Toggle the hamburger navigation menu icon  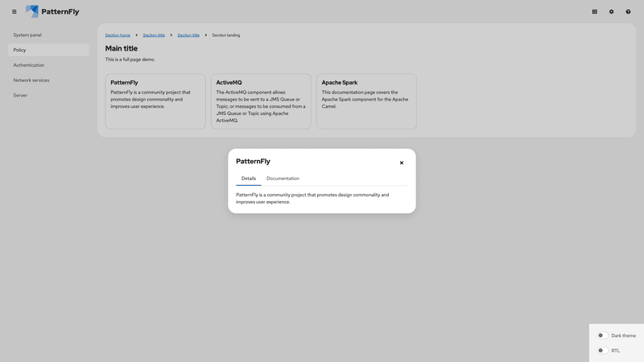point(14,11)
